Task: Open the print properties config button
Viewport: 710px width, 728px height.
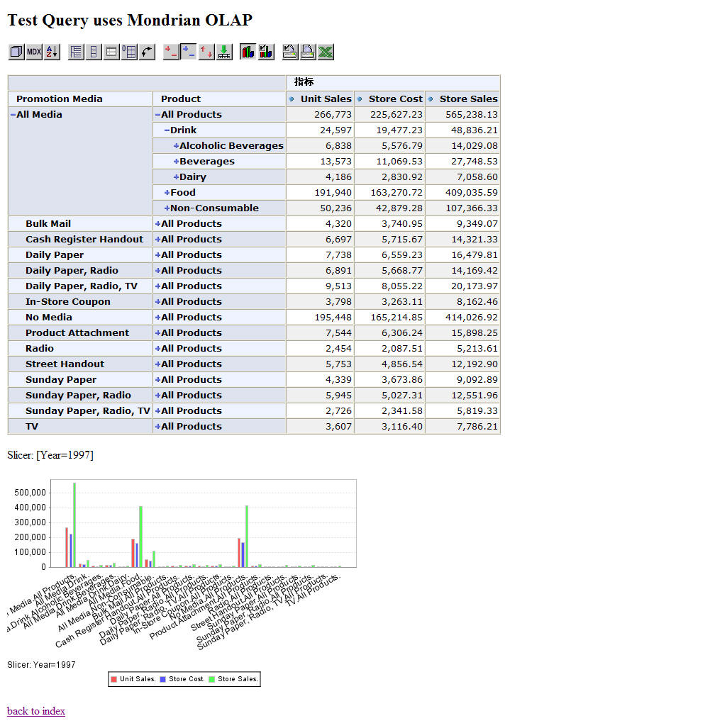Action: click(x=290, y=52)
